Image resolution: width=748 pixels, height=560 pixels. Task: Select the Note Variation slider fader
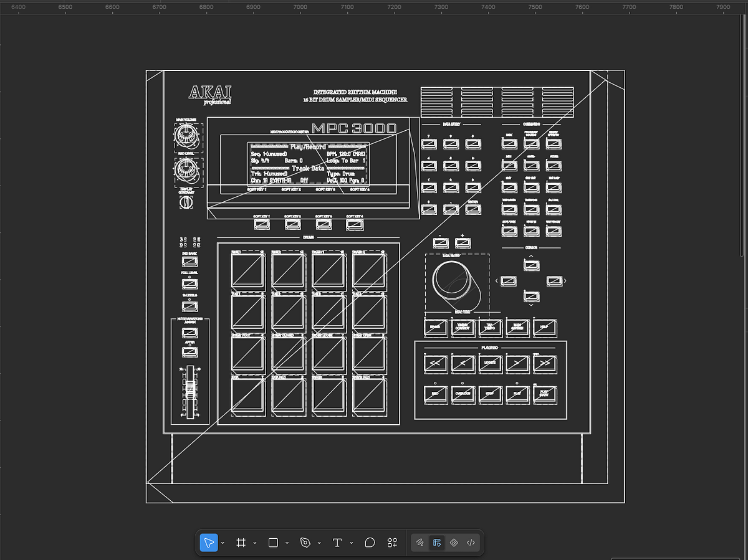190,389
